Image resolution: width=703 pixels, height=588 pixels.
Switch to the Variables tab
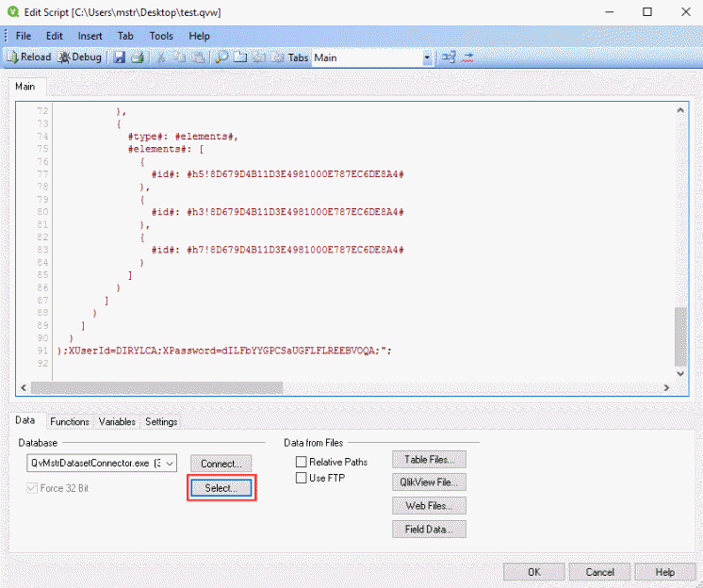pyautogui.click(x=117, y=421)
